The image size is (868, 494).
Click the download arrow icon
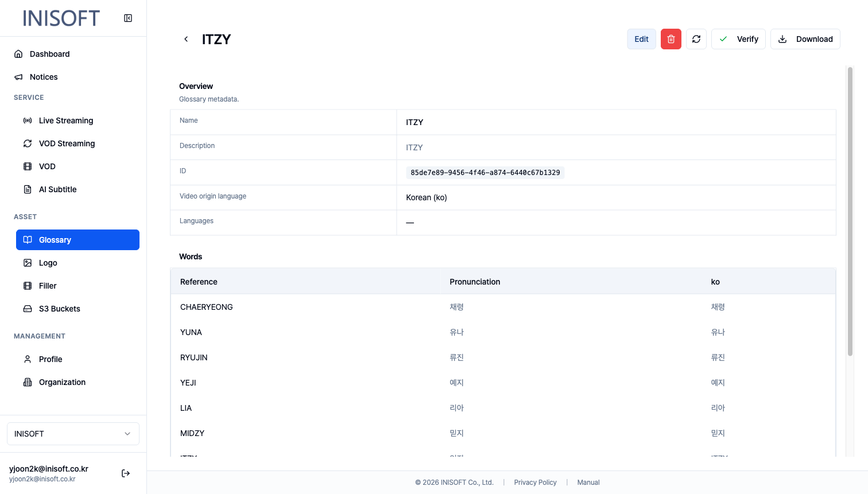click(782, 39)
